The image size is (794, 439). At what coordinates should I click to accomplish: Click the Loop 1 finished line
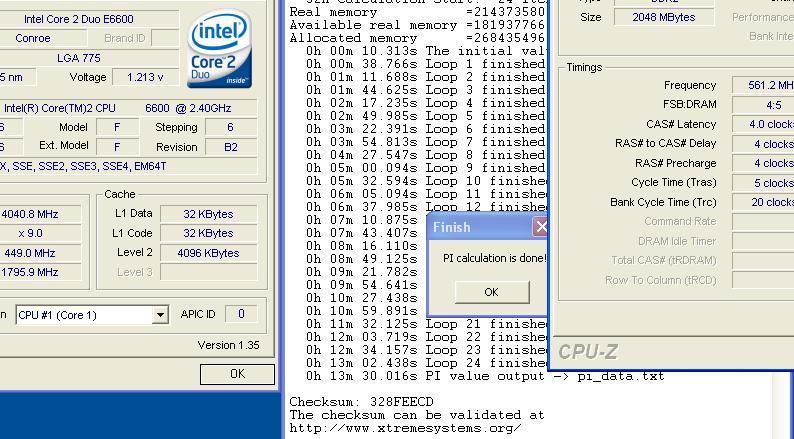425,64
